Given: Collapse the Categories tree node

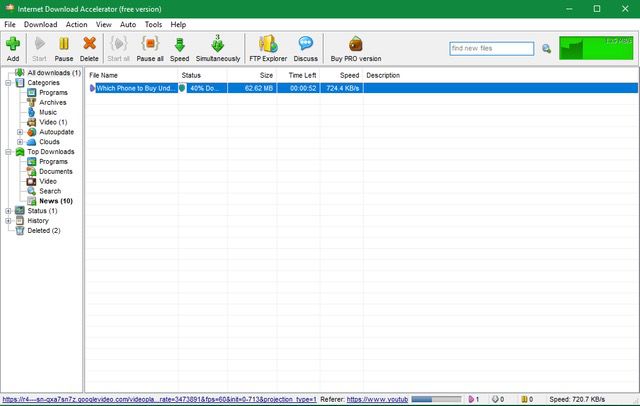Looking at the screenshot, I should tap(8, 83).
